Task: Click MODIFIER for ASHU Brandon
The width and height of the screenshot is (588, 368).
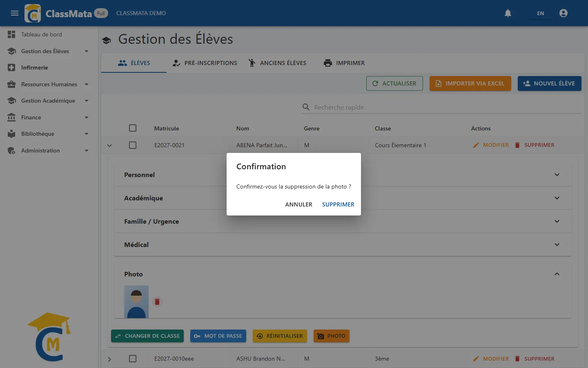Action: (491, 359)
